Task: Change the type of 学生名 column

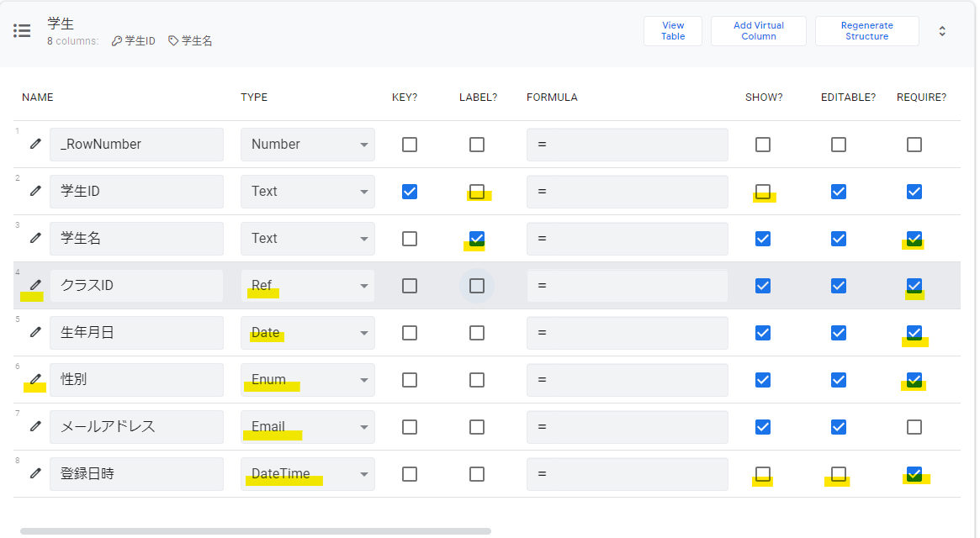Action: [x=308, y=239]
